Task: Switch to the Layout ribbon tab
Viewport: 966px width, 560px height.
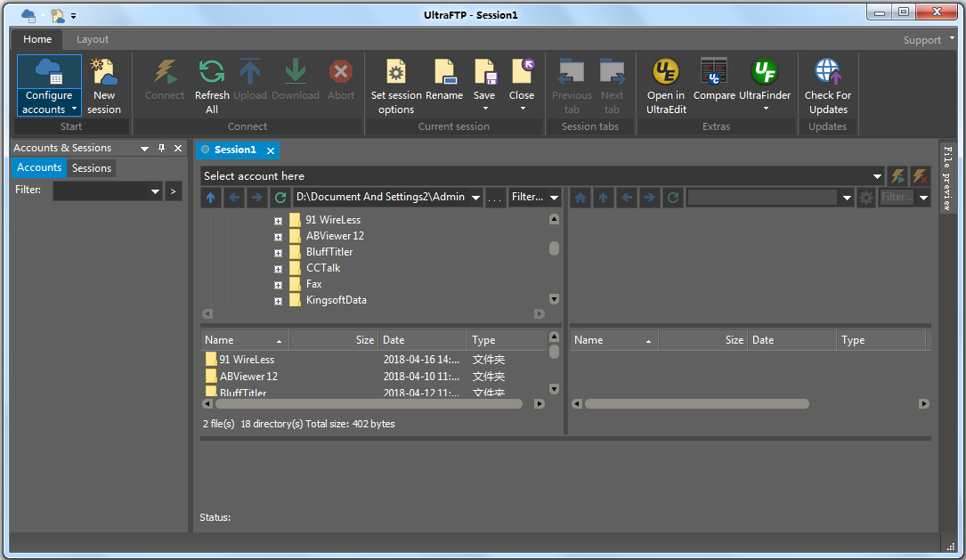Action: tap(93, 39)
